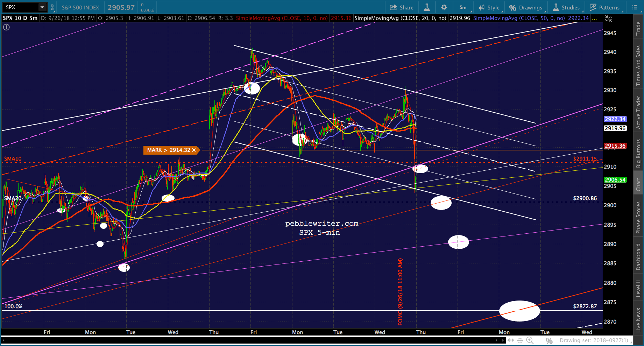Click the L: 2903.61 low value
Viewport: 644px width, 346px height.
pyautogui.click(x=171, y=18)
